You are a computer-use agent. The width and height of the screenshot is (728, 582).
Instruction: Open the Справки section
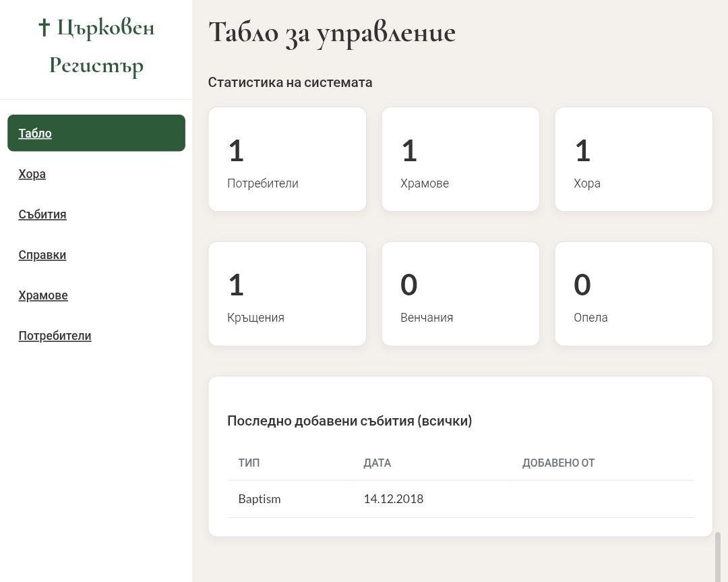coord(42,255)
